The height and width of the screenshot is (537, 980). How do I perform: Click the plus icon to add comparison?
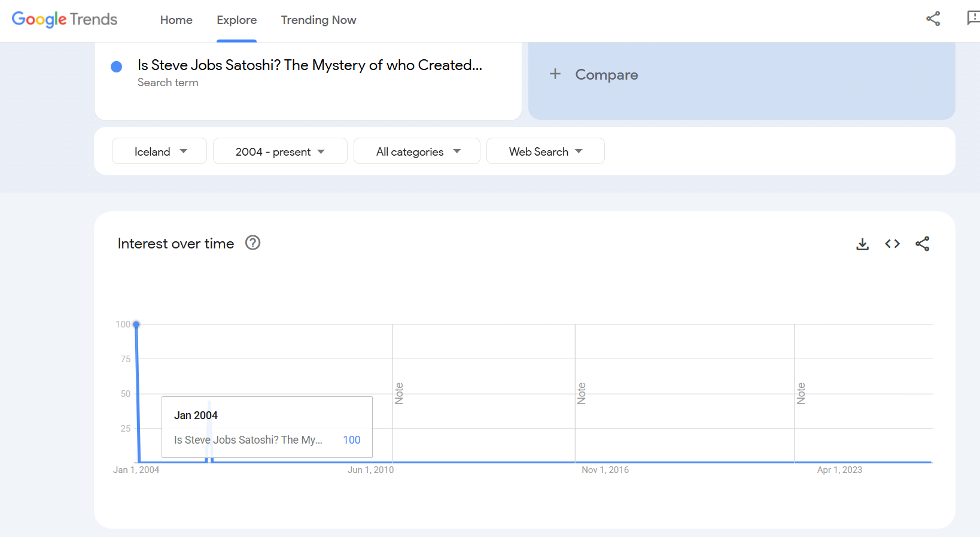[555, 74]
